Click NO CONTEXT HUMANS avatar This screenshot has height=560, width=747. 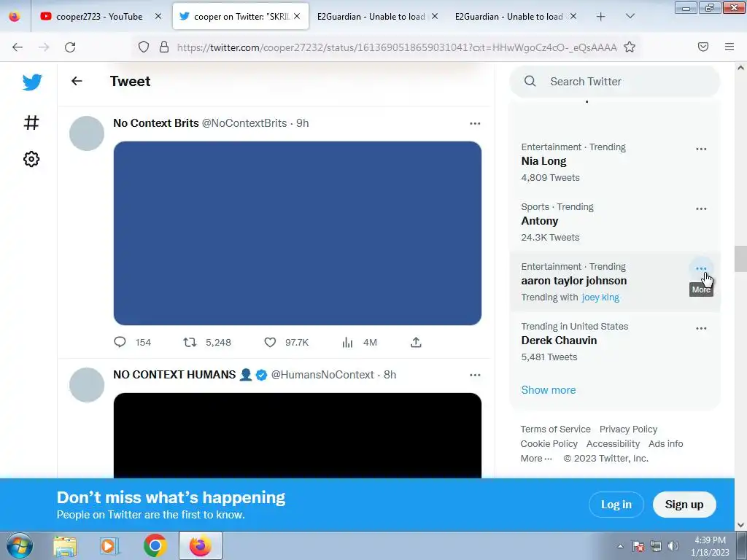87,385
